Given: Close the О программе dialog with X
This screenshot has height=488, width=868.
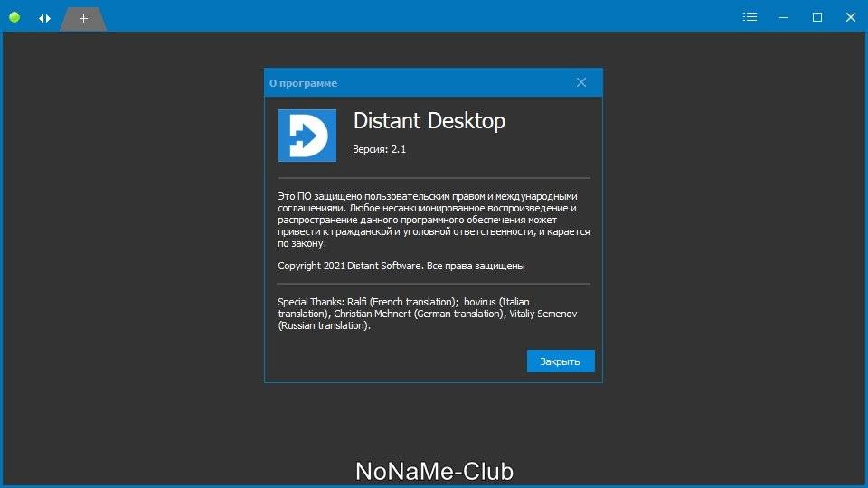Looking at the screenshot, I should 581,82.
